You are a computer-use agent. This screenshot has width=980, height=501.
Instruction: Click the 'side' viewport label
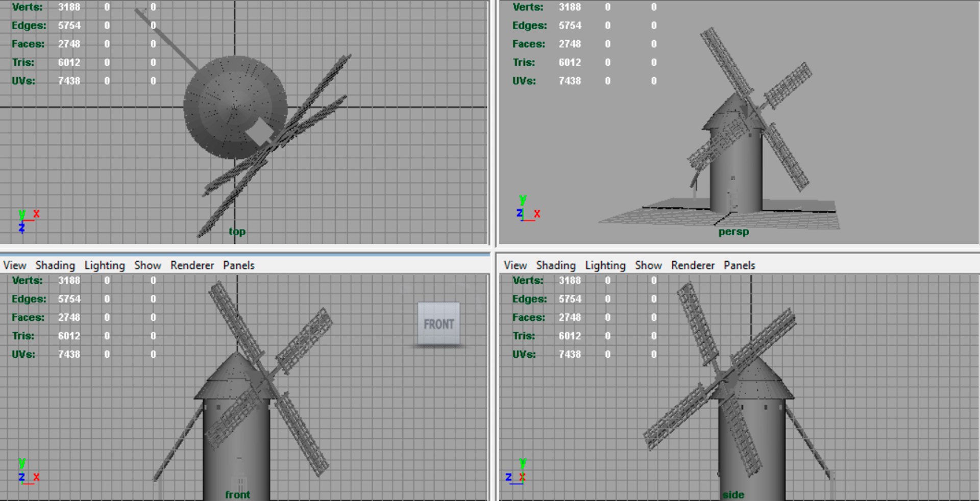(733, 494)
